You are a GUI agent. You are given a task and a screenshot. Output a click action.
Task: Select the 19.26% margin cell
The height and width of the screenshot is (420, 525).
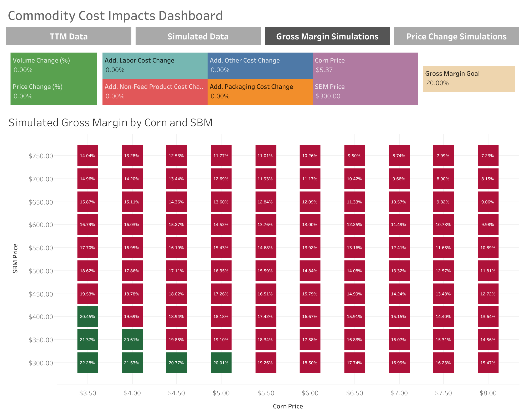click(266, 363)
